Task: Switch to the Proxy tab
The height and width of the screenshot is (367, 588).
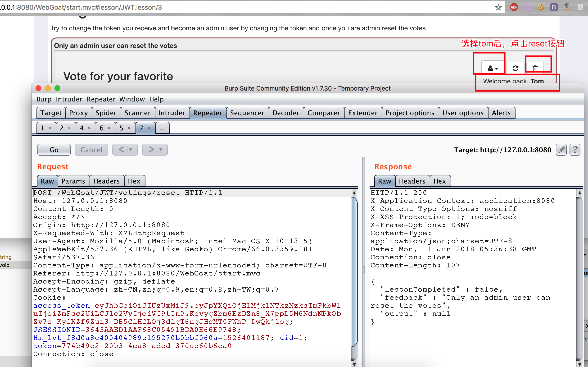Action: click(x=78, y=113)
